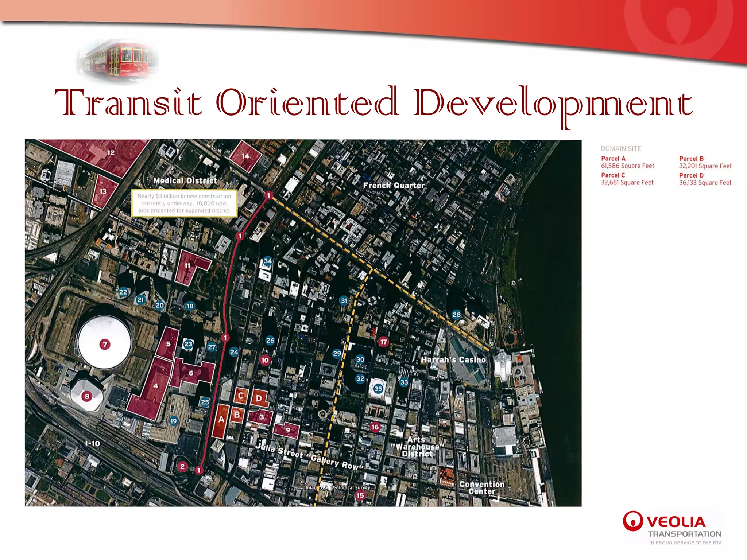Viewport: 747px width, 560px height.
Task: Select highlighted building 4
Action: tap(150, 388)
